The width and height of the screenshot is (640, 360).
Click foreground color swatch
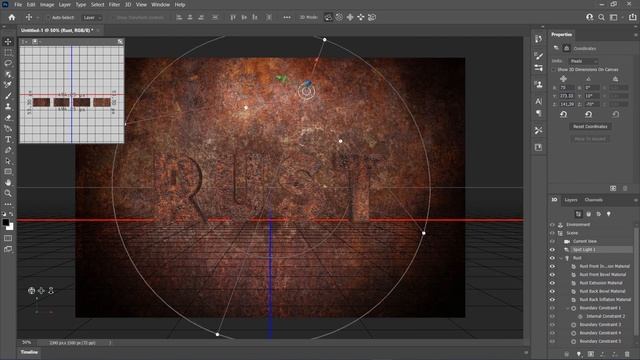(6, 222)
